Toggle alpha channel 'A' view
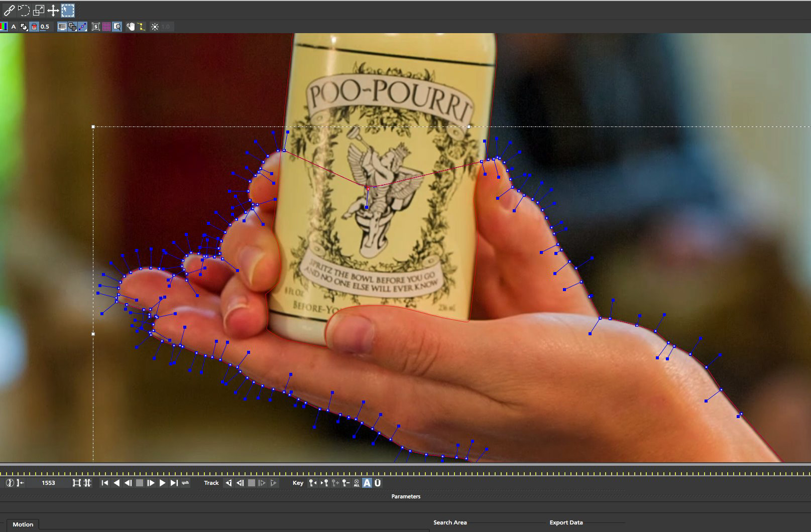811x532 pixels. click(14, 27)
